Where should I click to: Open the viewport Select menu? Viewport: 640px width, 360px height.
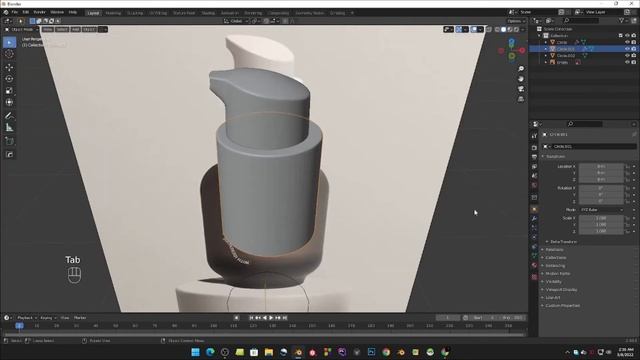(62, 29)
